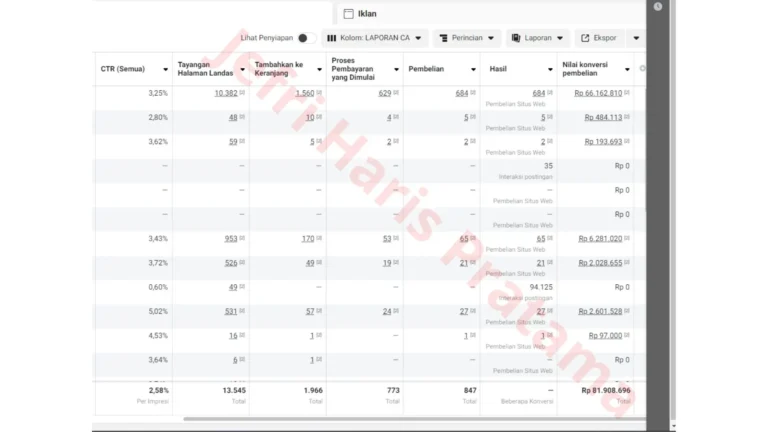
Task: Click Proses Pembayaran yang Dimulai header
Action: [357, 69]
